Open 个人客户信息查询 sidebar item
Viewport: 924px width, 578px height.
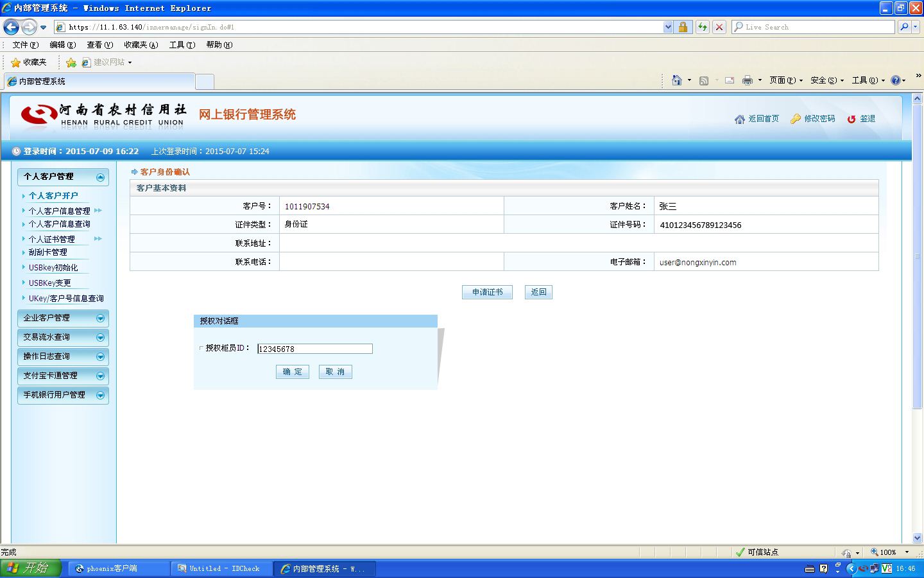point(59,224)
